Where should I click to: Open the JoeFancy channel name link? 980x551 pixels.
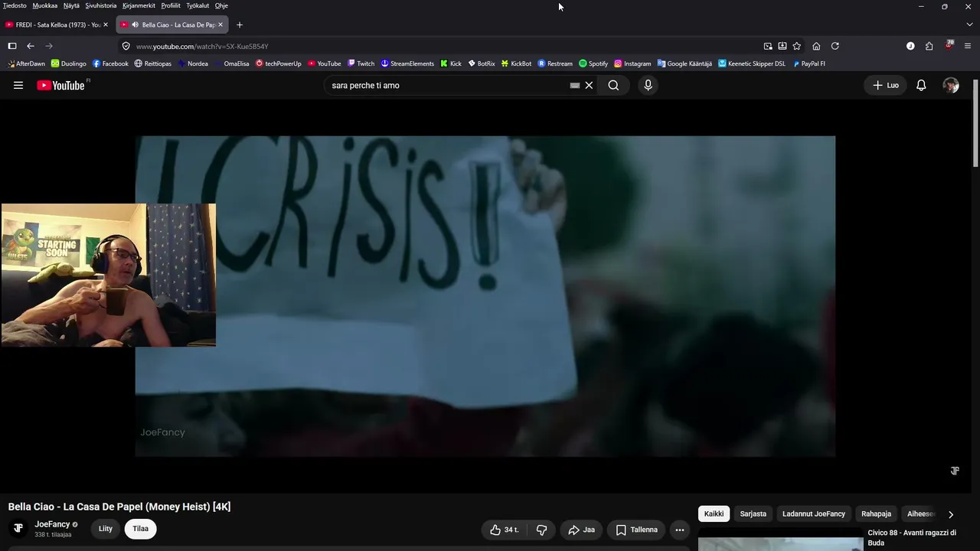(52, 524)
